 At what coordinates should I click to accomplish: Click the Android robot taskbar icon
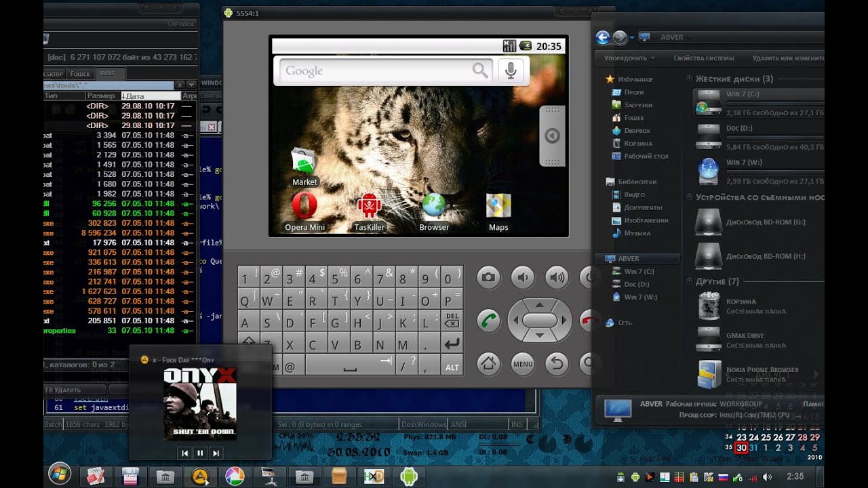point(408,476)
